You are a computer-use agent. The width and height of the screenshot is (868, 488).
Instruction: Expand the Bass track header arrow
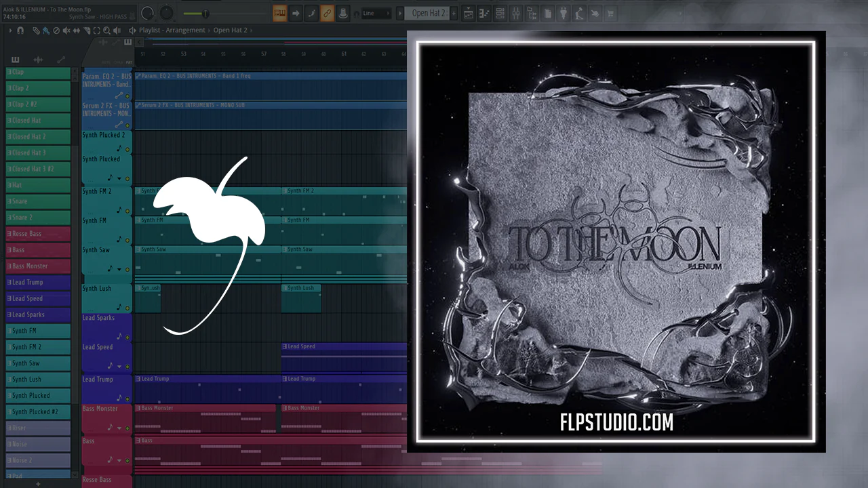[x=119, y=460]
